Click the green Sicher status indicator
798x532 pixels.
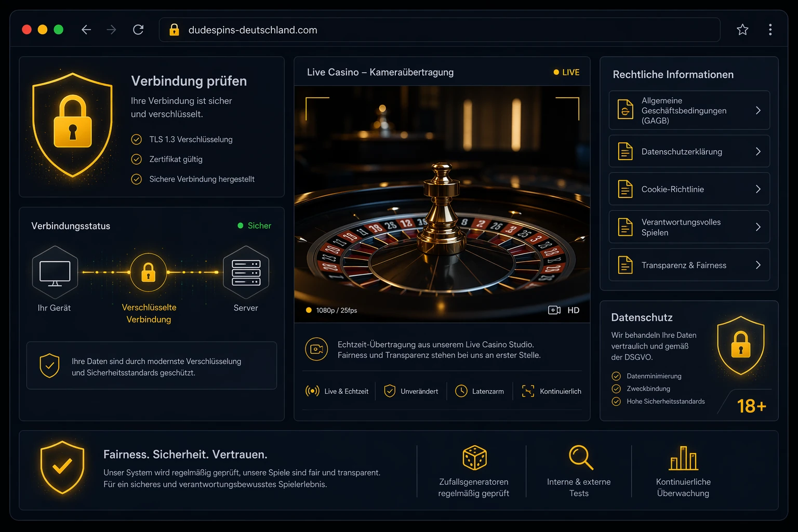tap(254, 225)
